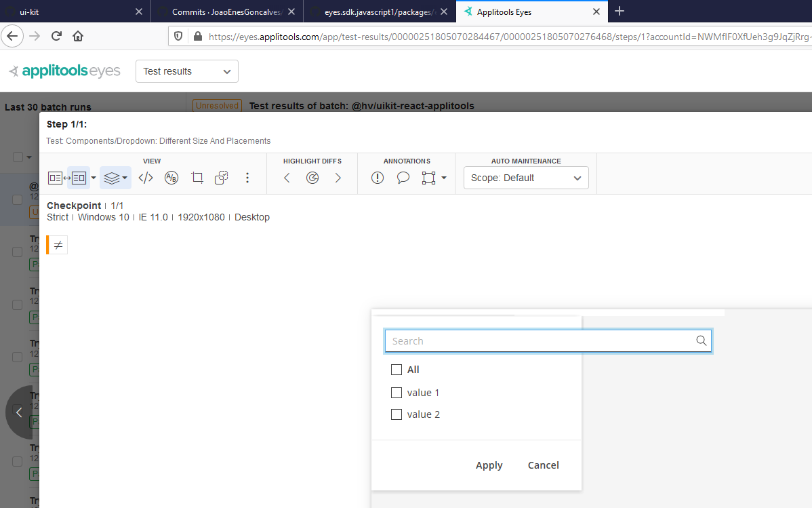Open the layers view icon
This screenshot has height=508, width=812.
(x=111, y=177)
